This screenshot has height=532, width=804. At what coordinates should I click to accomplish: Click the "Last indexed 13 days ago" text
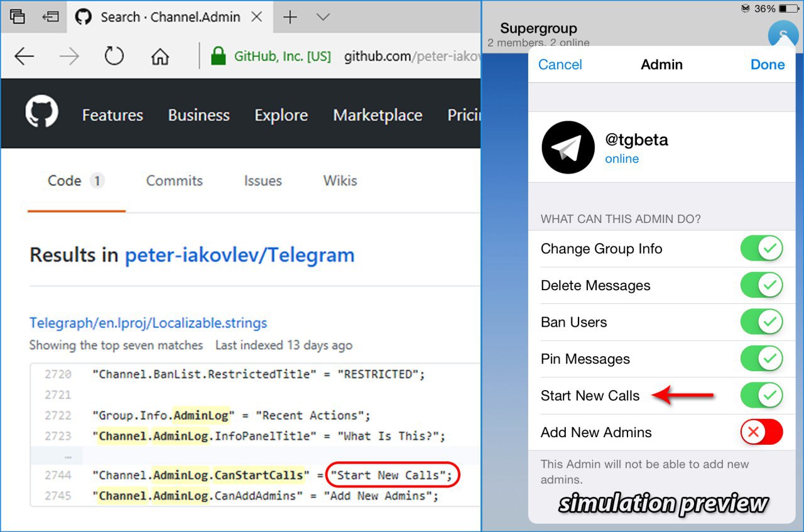click(284, 345)
